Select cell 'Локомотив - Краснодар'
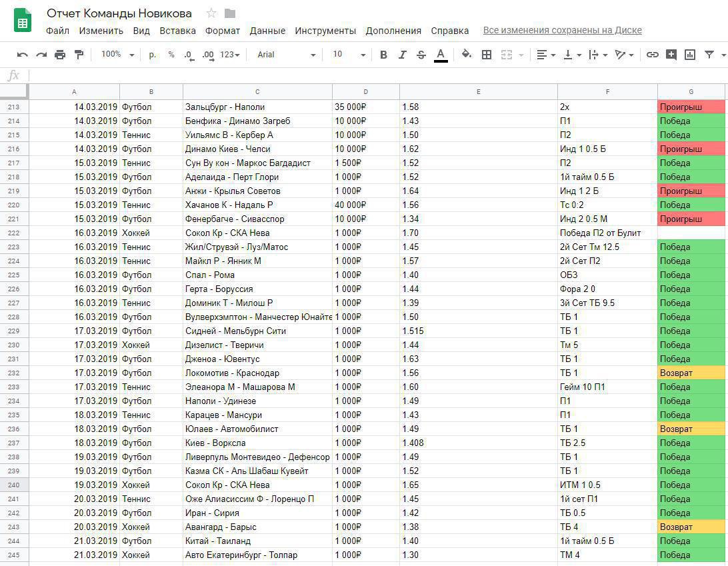Viewport: 728px width, 566px height. click(258, 373)
